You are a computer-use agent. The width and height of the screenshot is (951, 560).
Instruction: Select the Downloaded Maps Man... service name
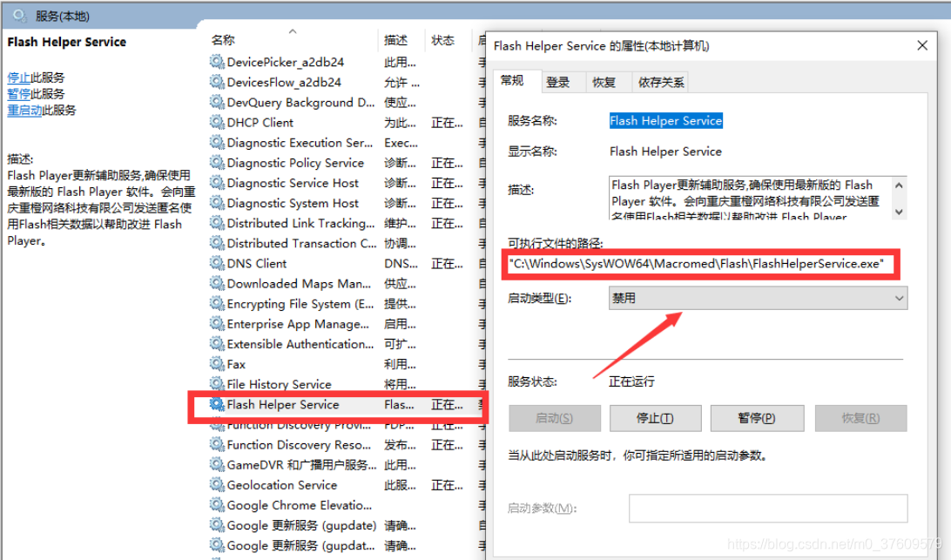(x=299, y=283)
